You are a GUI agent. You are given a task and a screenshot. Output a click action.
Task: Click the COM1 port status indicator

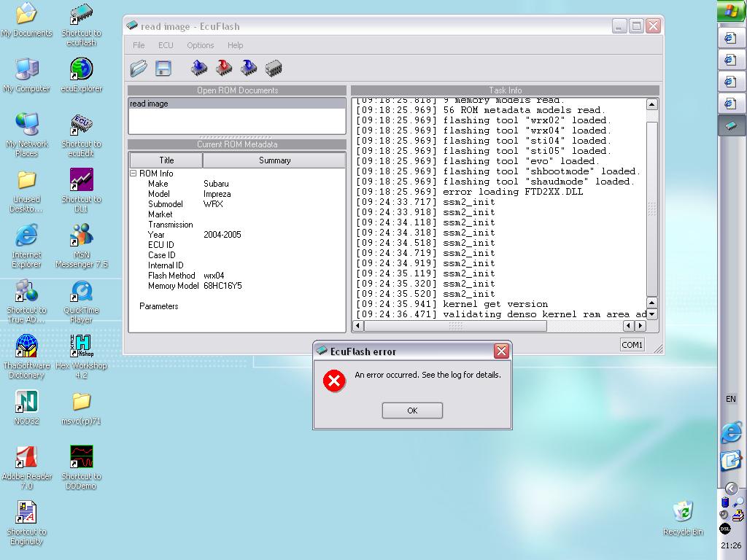tap(632, 345)
